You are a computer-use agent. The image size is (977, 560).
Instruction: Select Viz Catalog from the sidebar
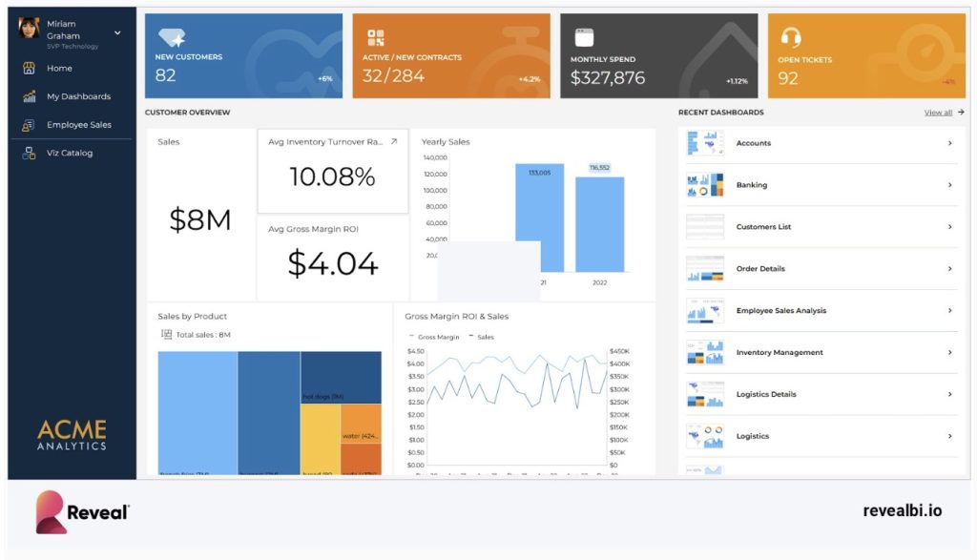(x=70, y=153)
